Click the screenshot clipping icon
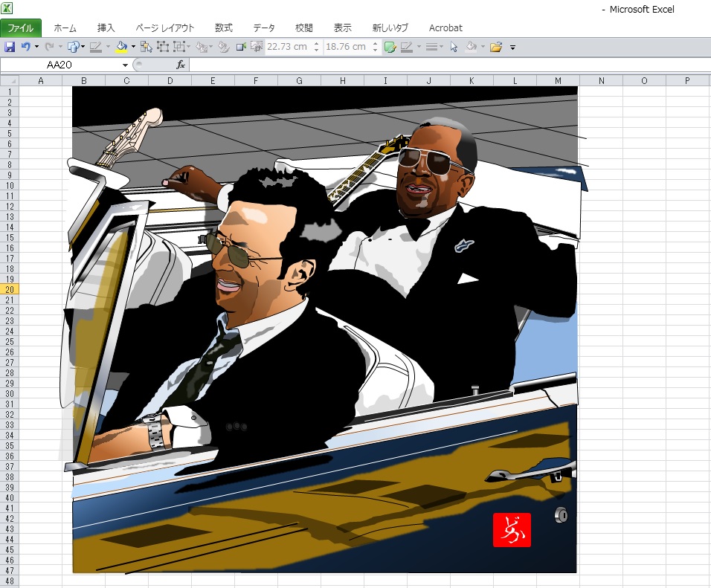 pyautogui.click(x=257, y=47)
